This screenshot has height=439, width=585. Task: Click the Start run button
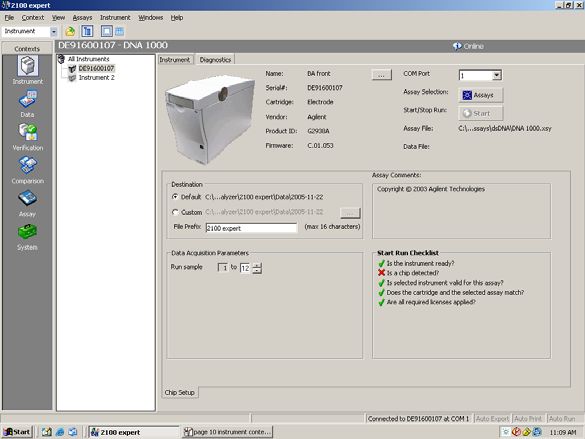click(x=481, y=113)
